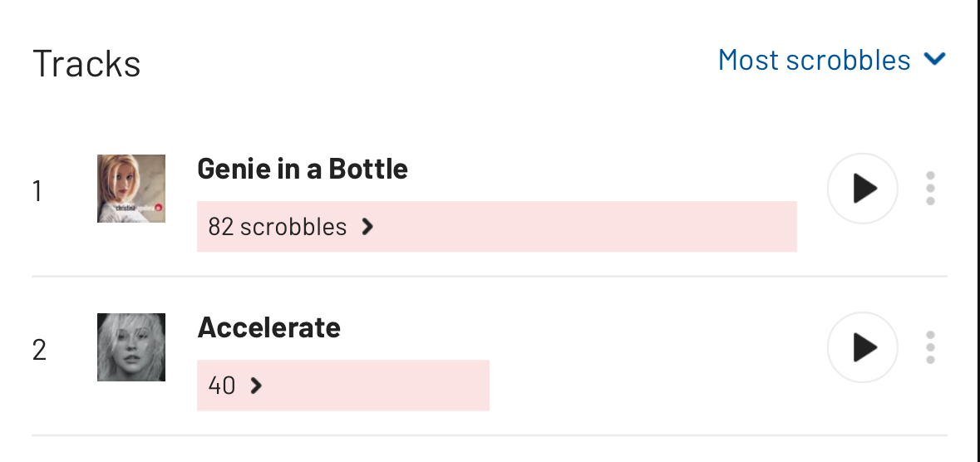Click the chevron beside 82 scrobbles
This screenshot has height=462, width=980.
[367, 227]
